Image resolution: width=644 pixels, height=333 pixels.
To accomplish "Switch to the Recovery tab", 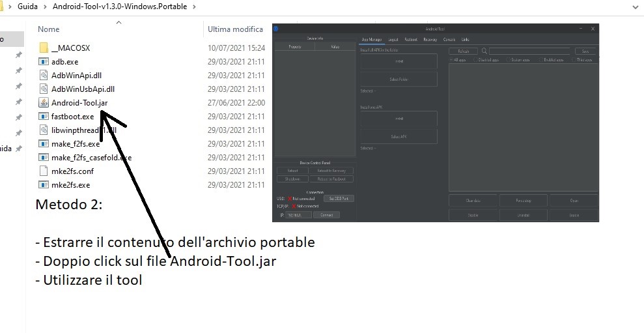I will (x=430, y=40).
